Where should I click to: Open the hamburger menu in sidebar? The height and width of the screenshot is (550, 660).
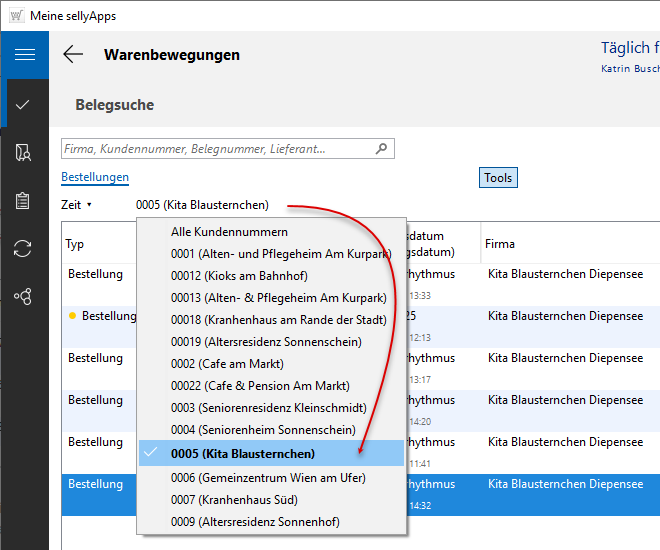(24, 54)
